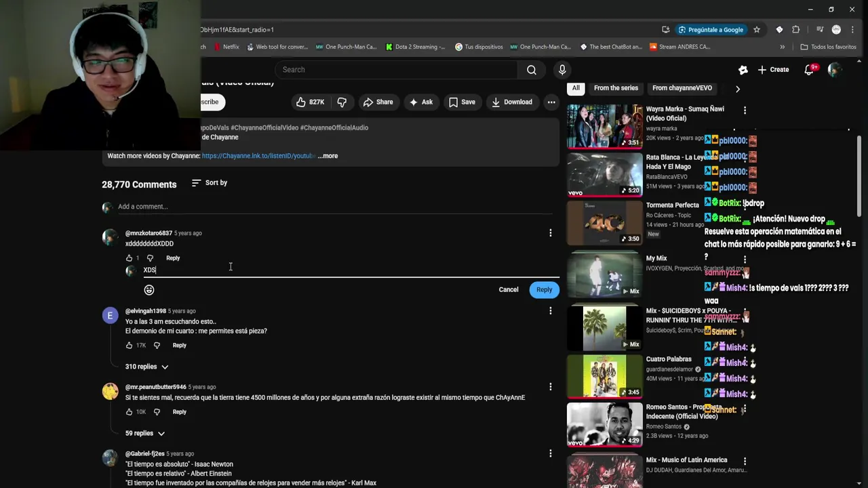Open Stream ANDRES CA bookmark
868x488 pixels.
pos(679,47)
